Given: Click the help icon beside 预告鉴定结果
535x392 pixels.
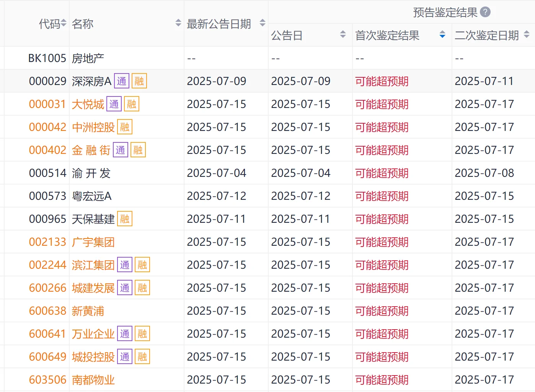Looking at the screenshot, I should click(485, 12).
